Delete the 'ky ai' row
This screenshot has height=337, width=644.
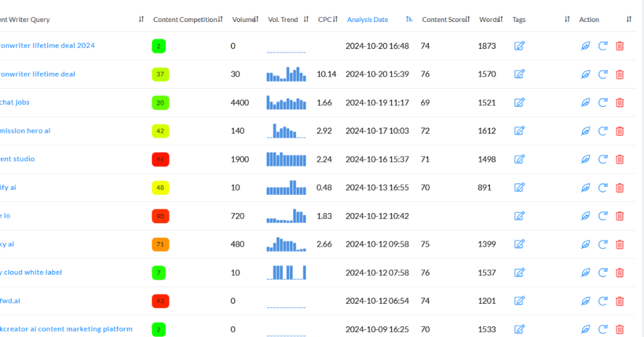[619, 244]
